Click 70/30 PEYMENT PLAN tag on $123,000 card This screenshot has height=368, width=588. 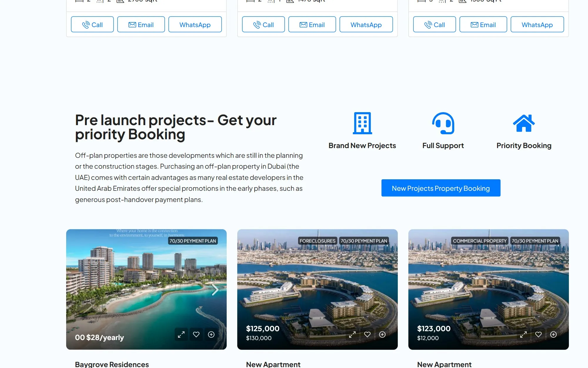(535, 241)
